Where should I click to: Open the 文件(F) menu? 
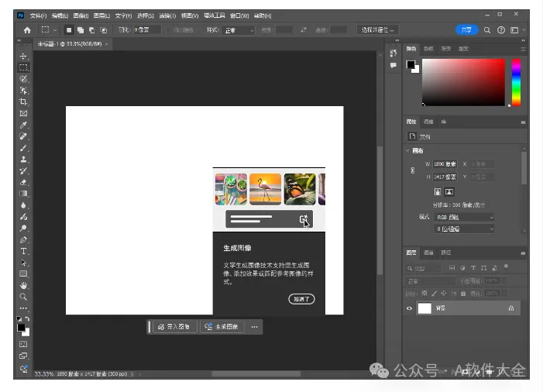[x=38, y=16]
